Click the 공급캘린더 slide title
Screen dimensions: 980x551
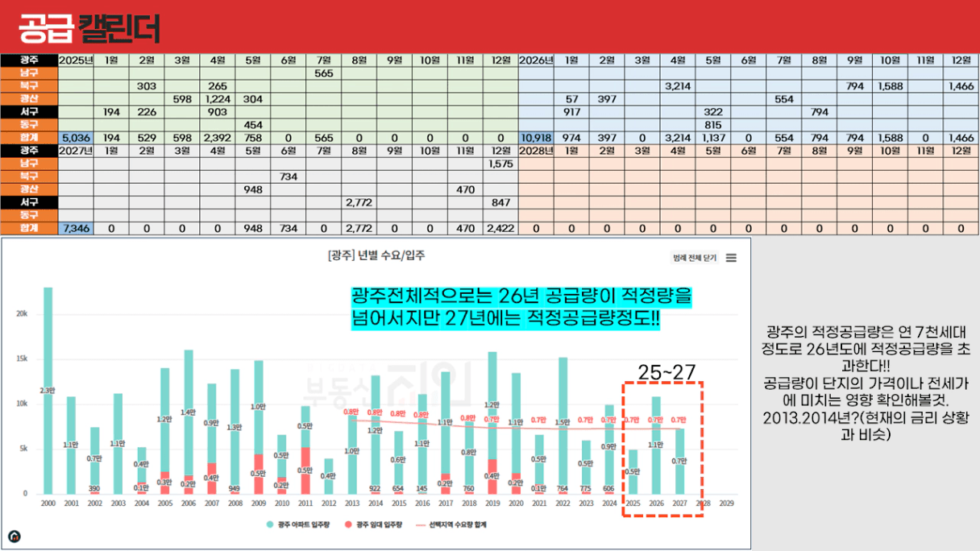coord(89,28)
